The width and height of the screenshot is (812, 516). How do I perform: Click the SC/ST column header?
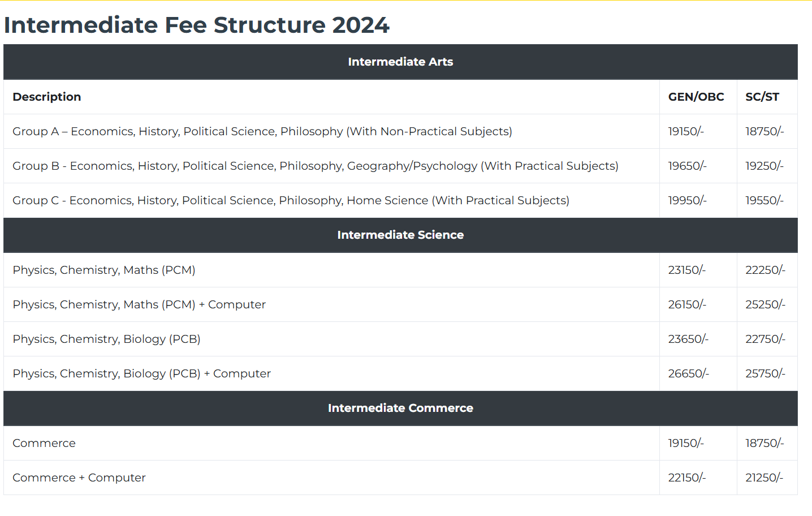[x=762, y=97]
